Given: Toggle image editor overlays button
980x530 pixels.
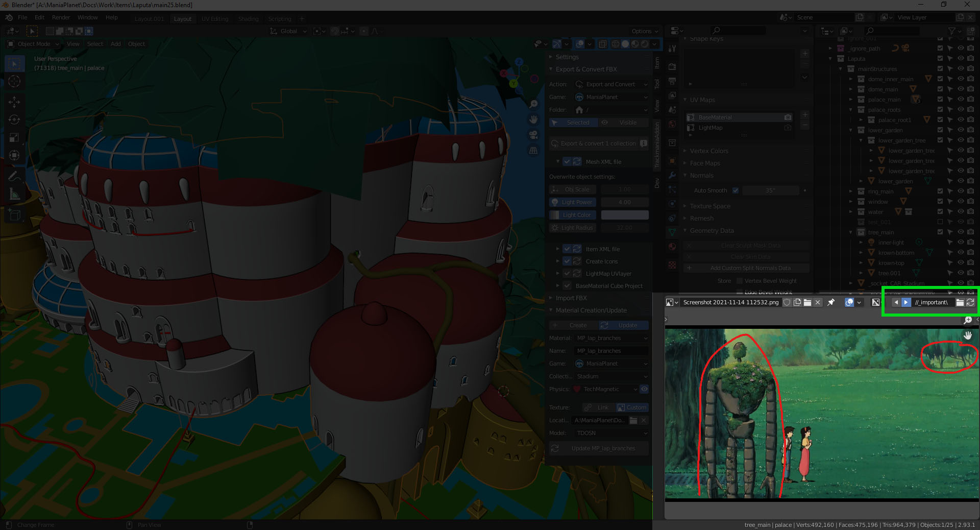Looking at the screenshot, I should [x=849, y=302].
